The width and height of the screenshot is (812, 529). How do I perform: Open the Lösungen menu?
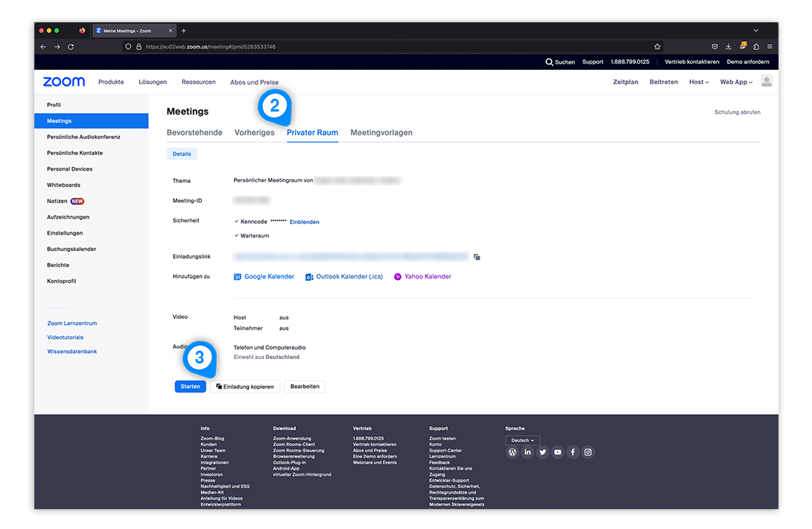(x=153, y=82)
